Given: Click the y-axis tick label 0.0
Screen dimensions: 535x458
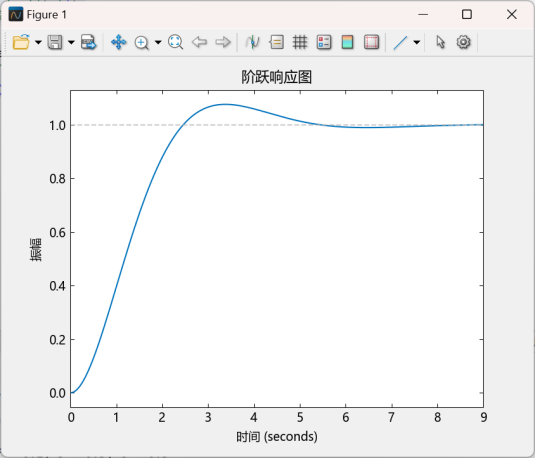Looking at the screenshot, I should click(x=57, y=393).
